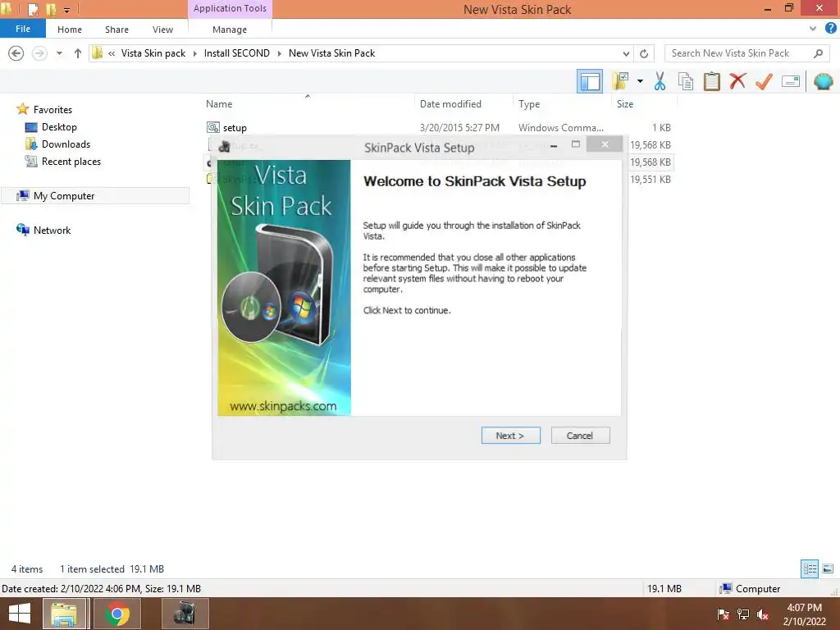This screenshot has height=630, width=840.
Task: Select Network in navigation pane
Action: (x=52, y=230)
